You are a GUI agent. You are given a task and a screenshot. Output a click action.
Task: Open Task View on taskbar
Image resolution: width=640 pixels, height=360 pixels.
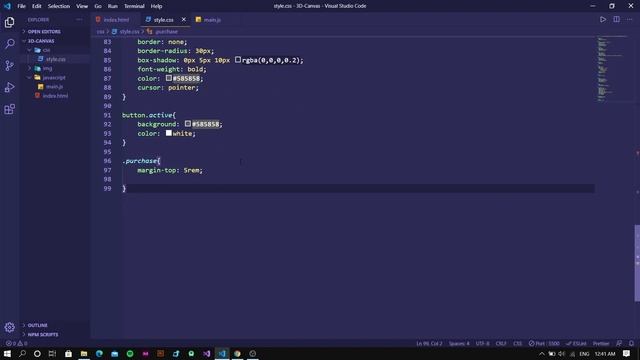[x=52, y=353]
